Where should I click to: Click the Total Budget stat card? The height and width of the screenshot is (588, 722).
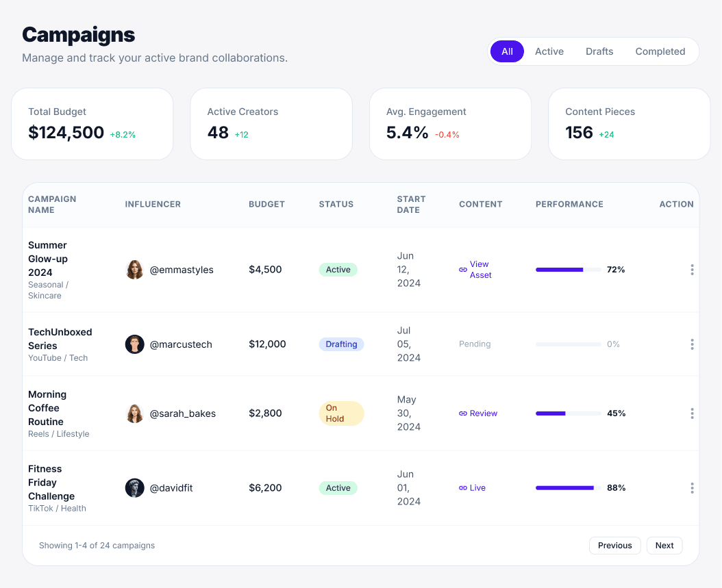92,124
